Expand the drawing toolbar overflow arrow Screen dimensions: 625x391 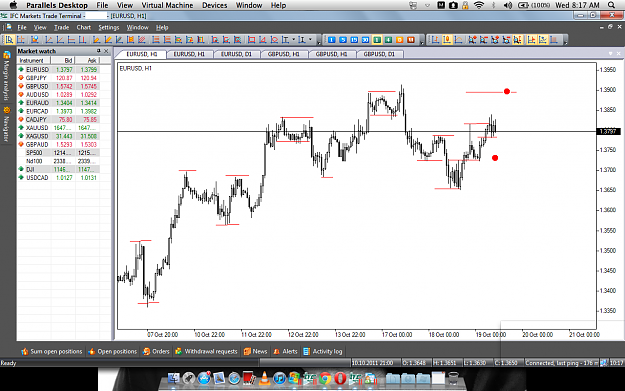pyautogui.click(x=318, y=41)
